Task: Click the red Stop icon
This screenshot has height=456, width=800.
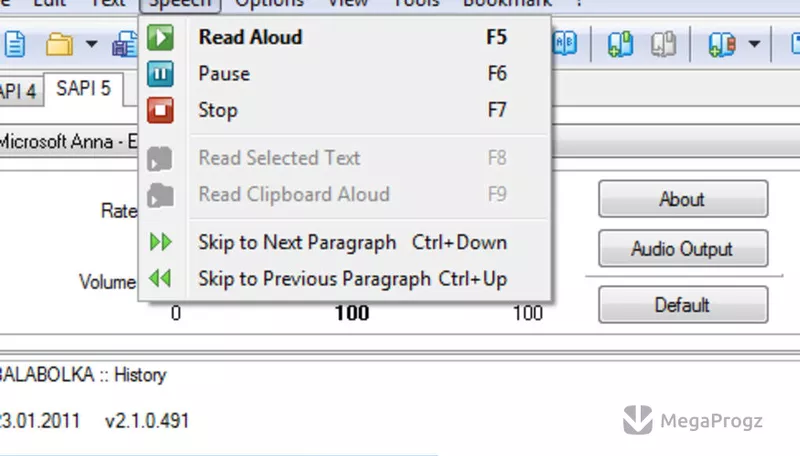Action: 160,111
